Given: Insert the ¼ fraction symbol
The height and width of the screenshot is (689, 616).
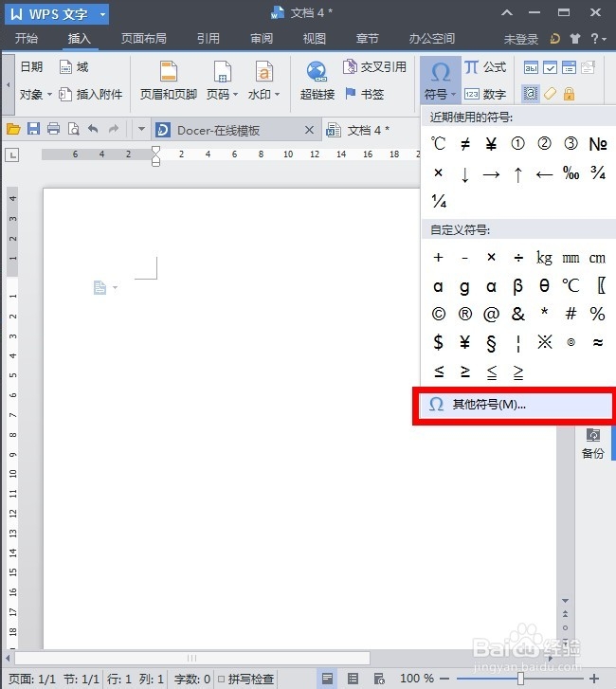Looking at the screenshot, I should pos(439,201).
